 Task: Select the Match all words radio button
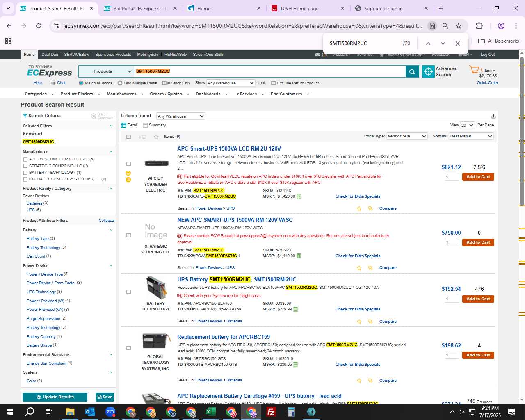pos(81,83)
